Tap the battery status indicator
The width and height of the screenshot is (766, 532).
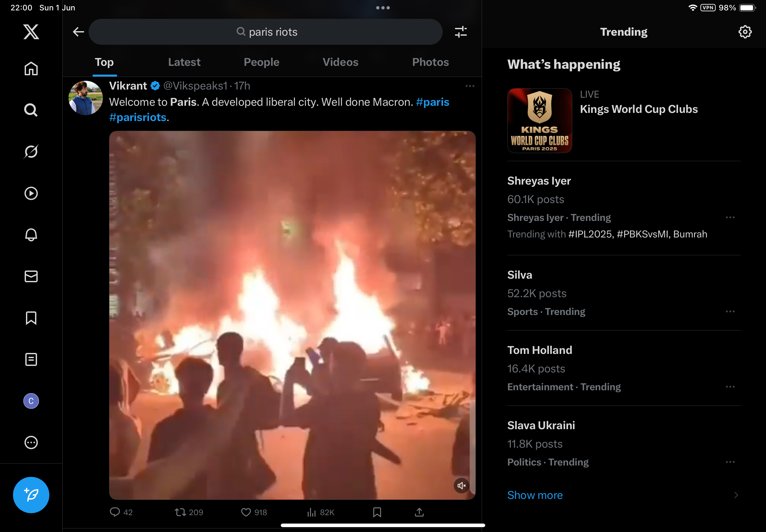[x=747, y=8]
